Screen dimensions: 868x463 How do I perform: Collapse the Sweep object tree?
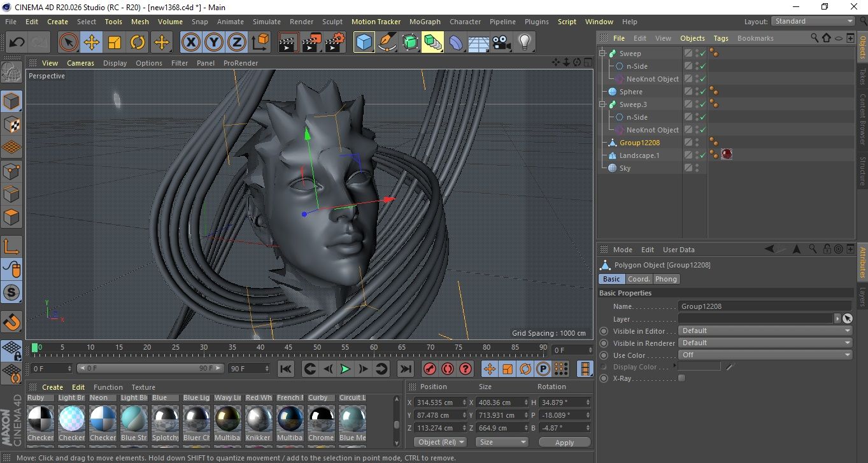click(x=602, y=53)
